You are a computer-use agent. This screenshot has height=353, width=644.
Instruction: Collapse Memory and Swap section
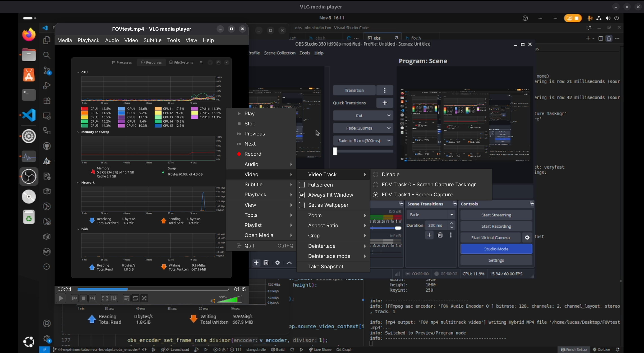coord(78,132)
